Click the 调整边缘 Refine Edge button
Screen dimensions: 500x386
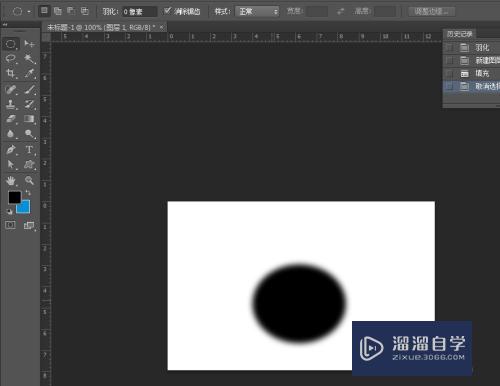(x=432, y=12)
